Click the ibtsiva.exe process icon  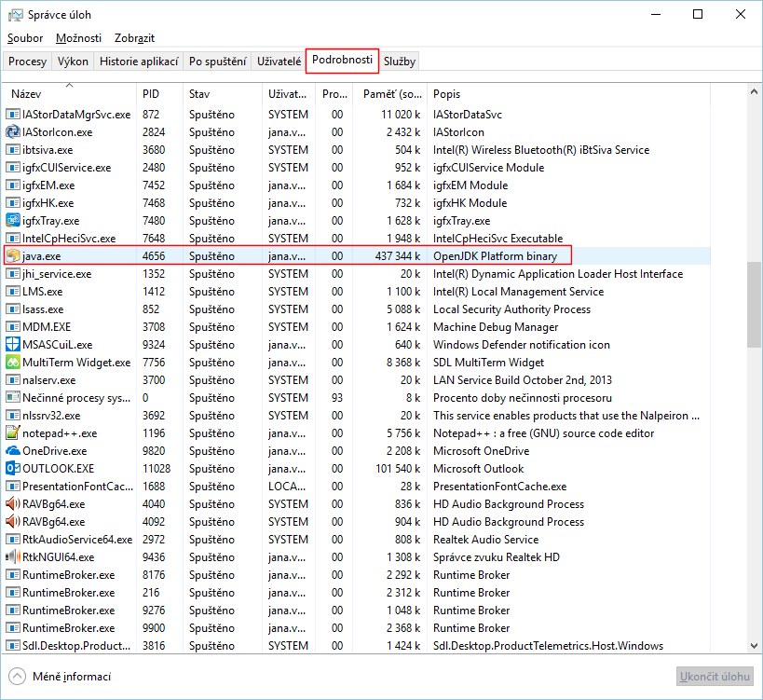[x=13, y=150]
